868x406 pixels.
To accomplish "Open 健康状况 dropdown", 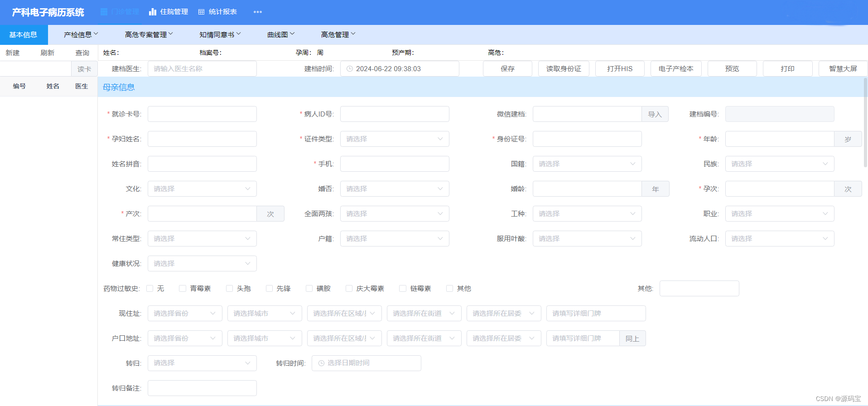I will 202,264.
